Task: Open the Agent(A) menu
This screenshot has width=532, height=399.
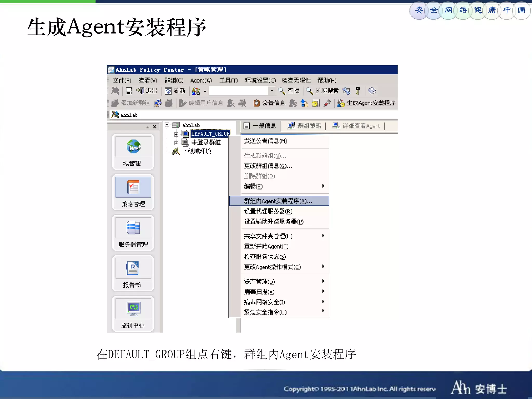Action: [x=201, y=80]
